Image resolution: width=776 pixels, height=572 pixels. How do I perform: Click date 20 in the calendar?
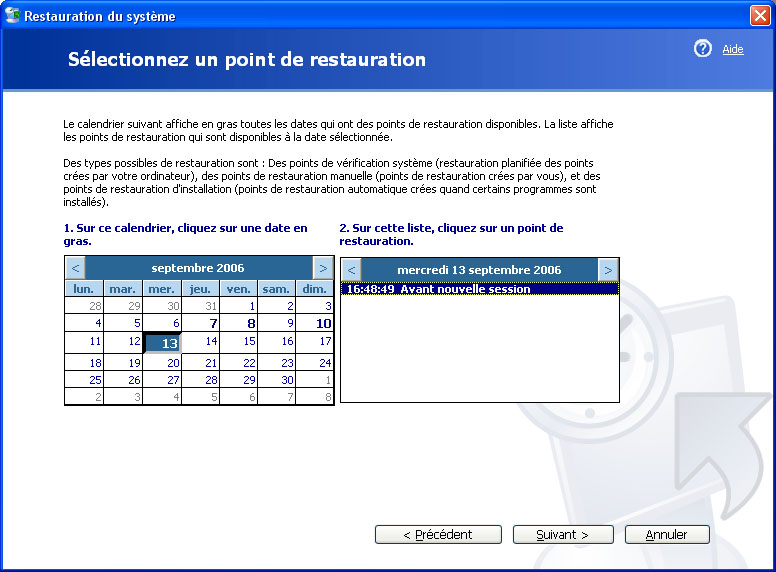173,363
